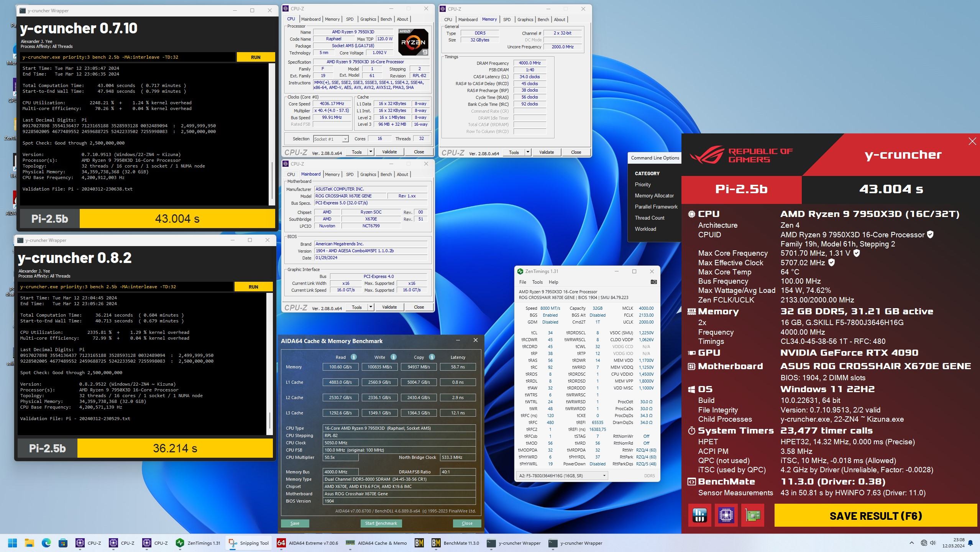Click the shield icon next to Max Effective Clock
This screenshot has width=980, height=552.
click(x=831, y=263)
